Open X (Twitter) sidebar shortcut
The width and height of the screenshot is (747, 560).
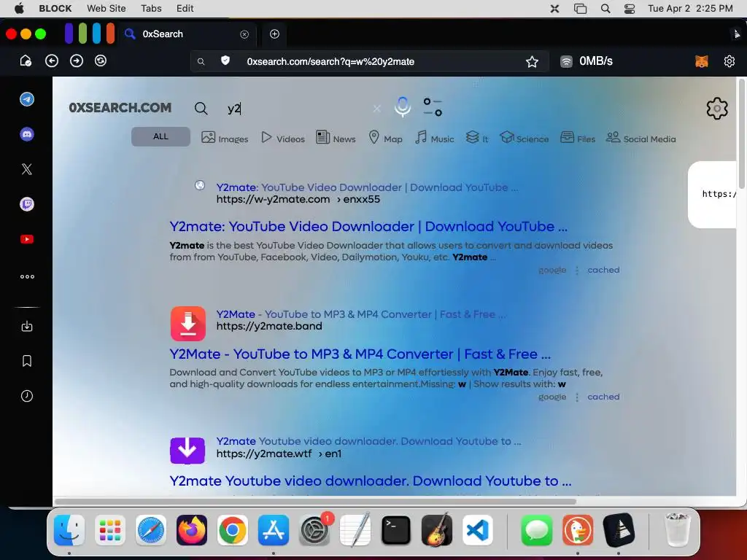point(27,169)
